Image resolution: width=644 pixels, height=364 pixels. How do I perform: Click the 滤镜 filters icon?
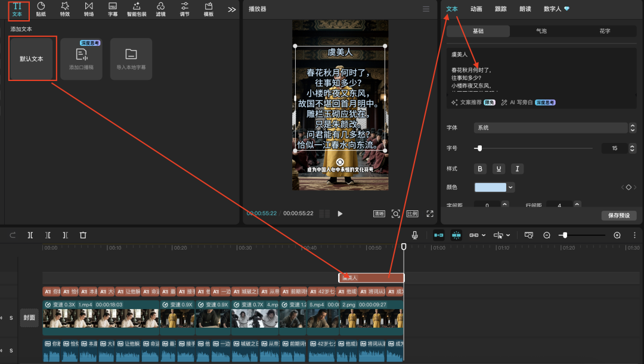click(160, 9)
